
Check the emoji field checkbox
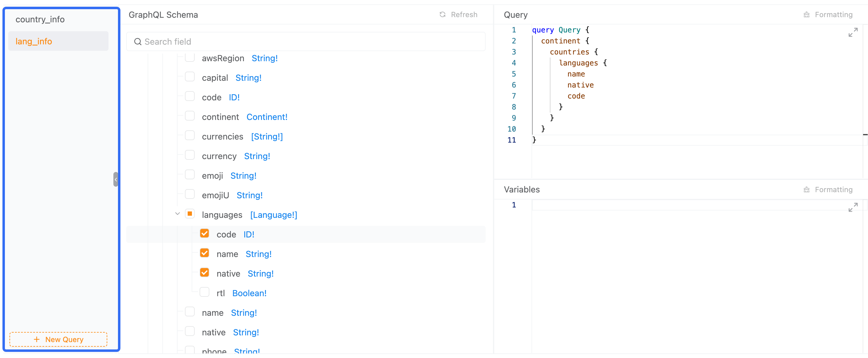(x=190, y=175)
